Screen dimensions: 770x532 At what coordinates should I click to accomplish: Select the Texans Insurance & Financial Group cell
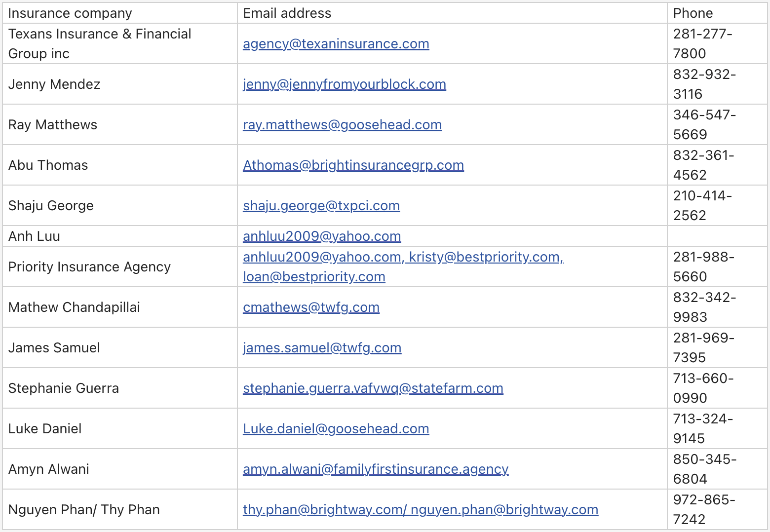pyautogui.click(x=100, y=44)
